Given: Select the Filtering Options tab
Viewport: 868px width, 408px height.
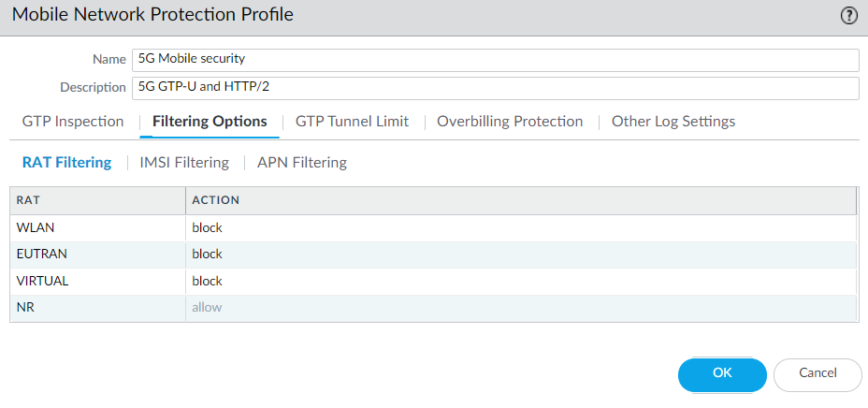Looking at the screenshot, I should pyautogui.click(x=210, y=122).
